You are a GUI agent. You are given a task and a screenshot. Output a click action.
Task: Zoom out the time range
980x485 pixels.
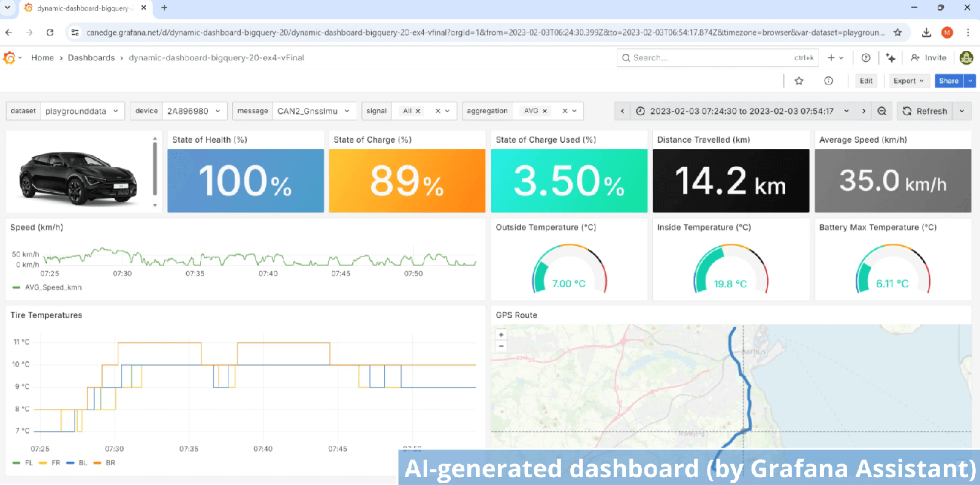[x=881, y=111]
